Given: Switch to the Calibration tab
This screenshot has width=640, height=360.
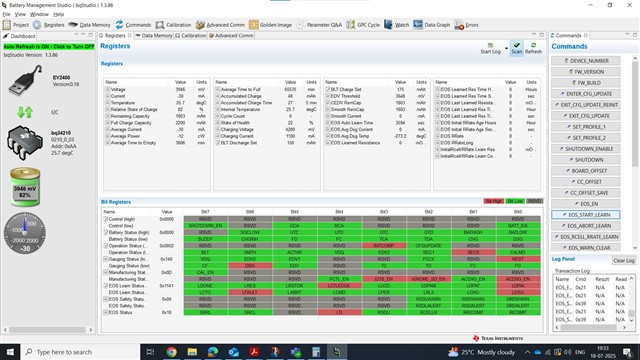Looking at the screenshot, I should [190, 36].
